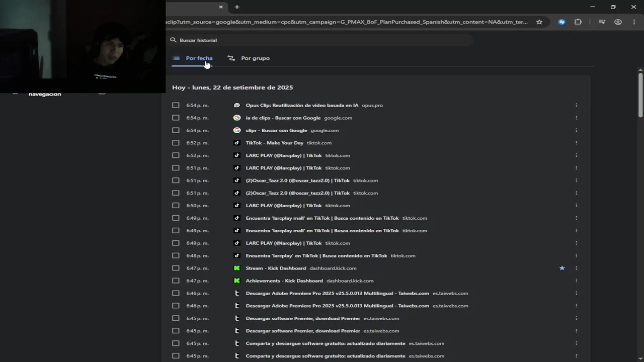Open the Chrome profile avatar icon

pyautogui.click(x=618, y=22)
